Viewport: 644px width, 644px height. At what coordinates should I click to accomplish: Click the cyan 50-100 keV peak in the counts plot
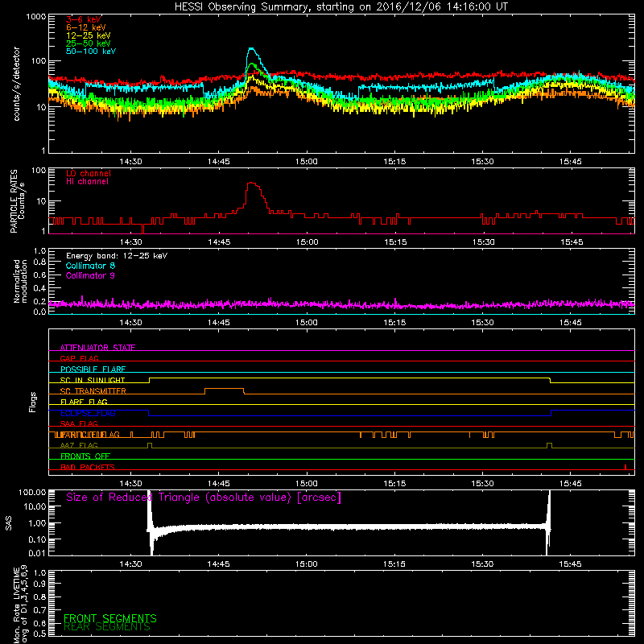pyautogui.click(x=251, y=49)
